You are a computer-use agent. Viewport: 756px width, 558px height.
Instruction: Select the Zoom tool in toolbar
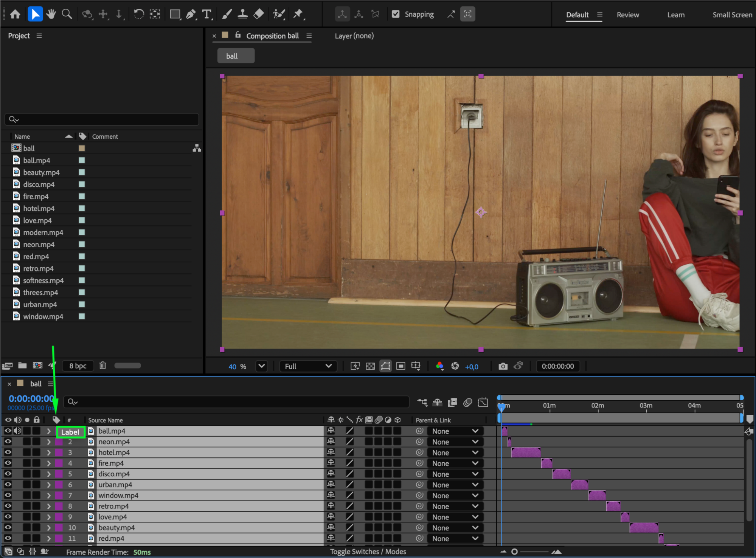coord(67,14)
